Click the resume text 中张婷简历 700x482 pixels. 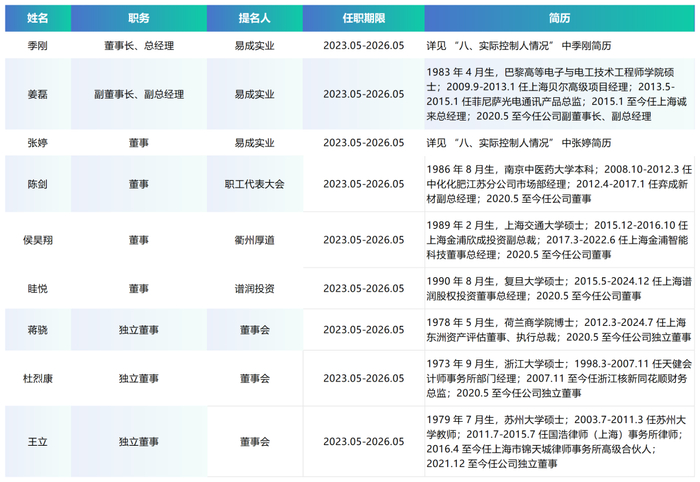(586, 143)
